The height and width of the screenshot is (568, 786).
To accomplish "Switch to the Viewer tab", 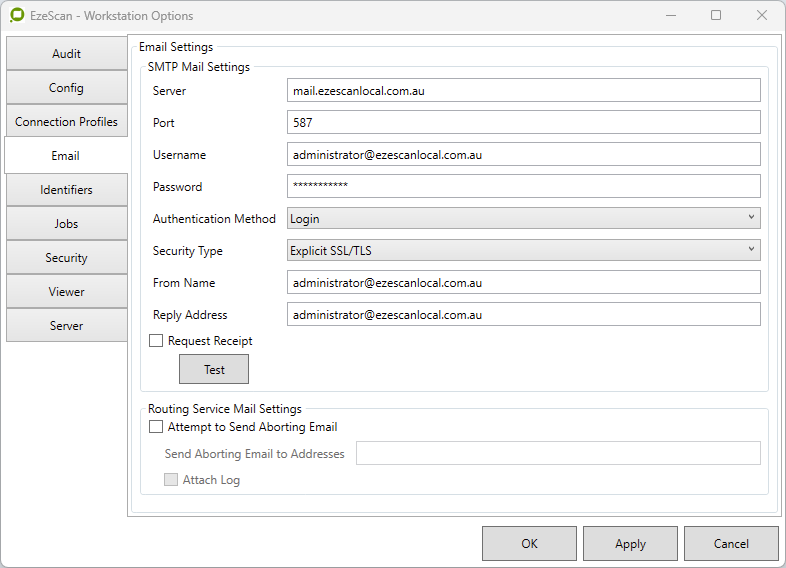I will pos(66,292).
